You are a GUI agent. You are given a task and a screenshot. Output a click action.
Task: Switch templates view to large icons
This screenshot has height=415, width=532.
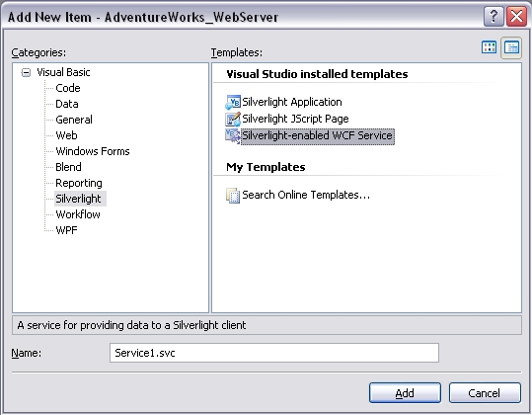[489, 47]
